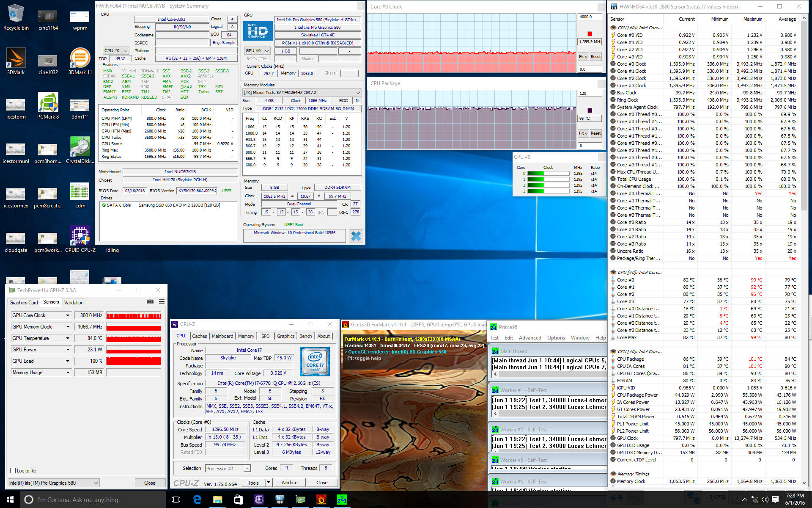Open the Recycle Bin desktop icon
The width and height of the screenshot is (812, 508).
point(16,17)
